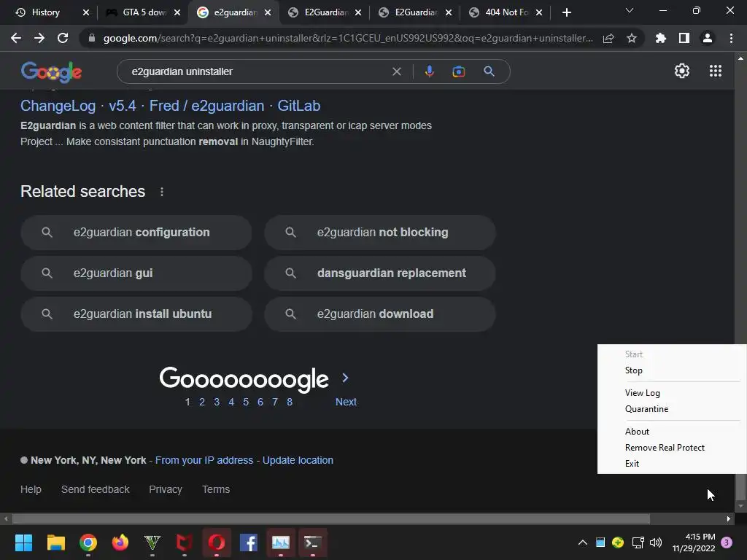Image resolution: width=747 pixels, height=560 pixels.
Task: Click vertical scrollbar down arrow
Action: (x=740, y=506)
